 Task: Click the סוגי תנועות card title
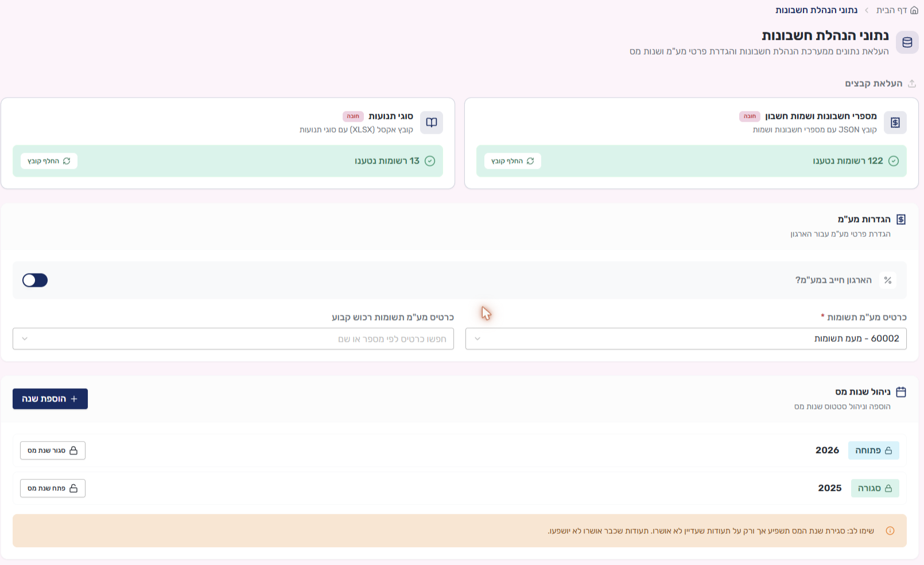click(x=390, y=116)
